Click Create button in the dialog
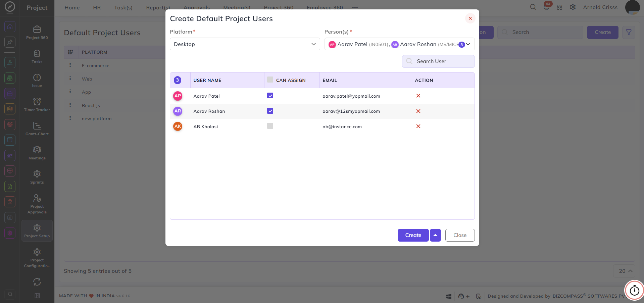Image resolution: width=644 pixels, height=303 pixels. 413,235
